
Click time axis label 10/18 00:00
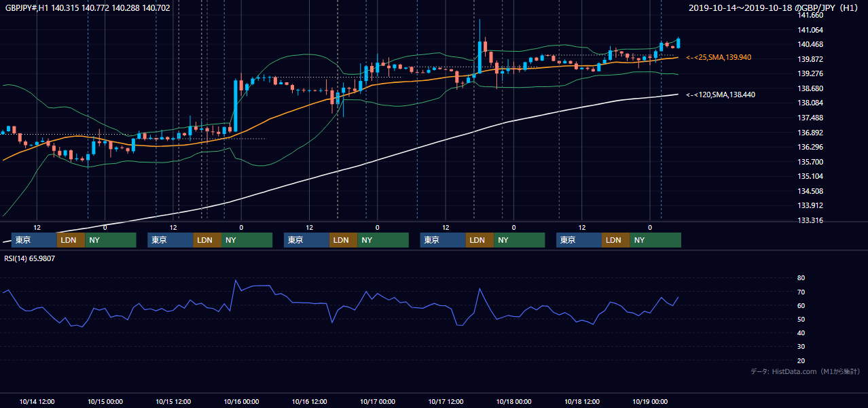pyautogui.click(x=513, y=401)
